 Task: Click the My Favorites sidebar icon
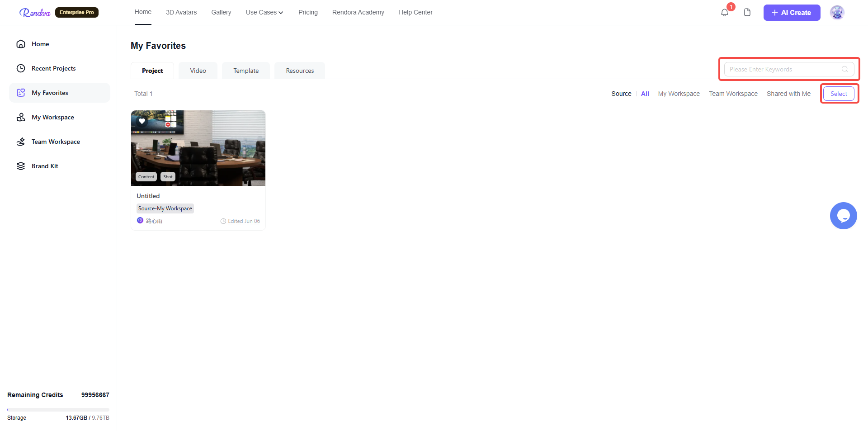click(x=21, y=93)
